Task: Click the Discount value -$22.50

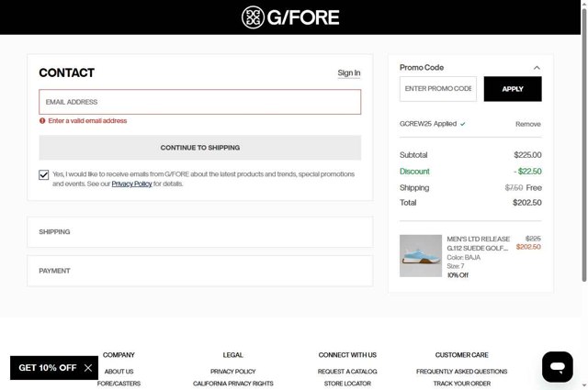Action: [527, 172]
